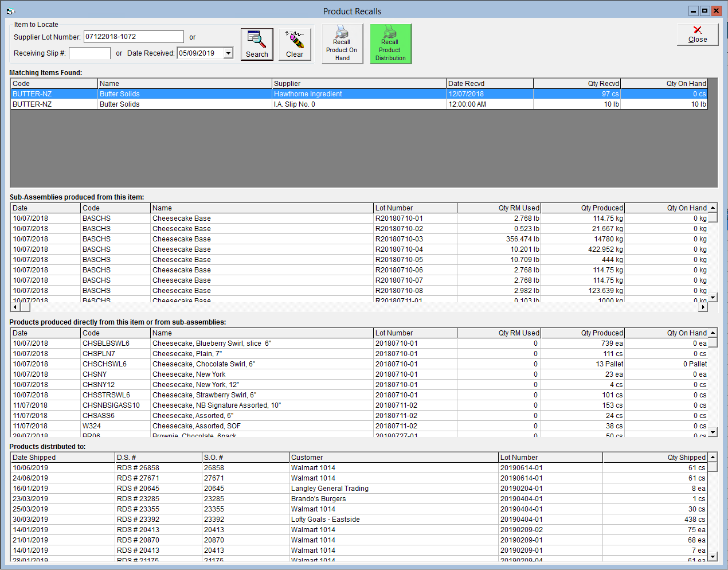Click Qty Produced header in Sub-Assemblies table

(583, 208)
